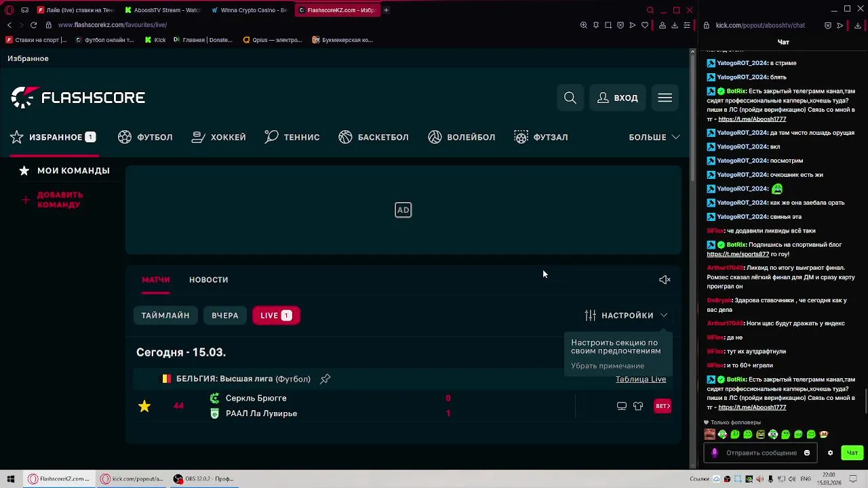Switch to AbooshTV Stream browser tab
Screen dimensions: 868x488
163,10
